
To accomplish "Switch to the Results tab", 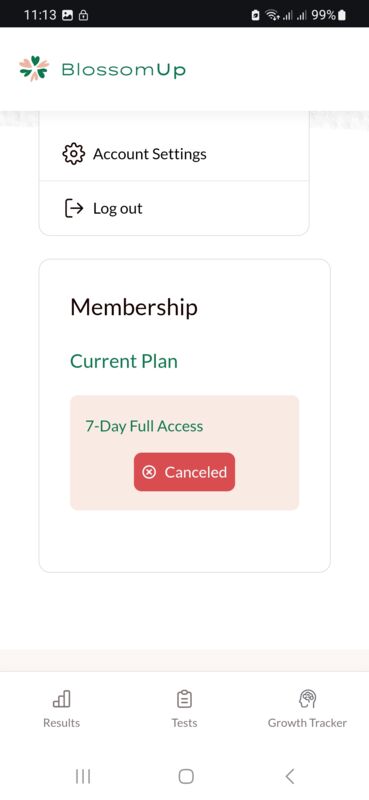I will [62, 708].
